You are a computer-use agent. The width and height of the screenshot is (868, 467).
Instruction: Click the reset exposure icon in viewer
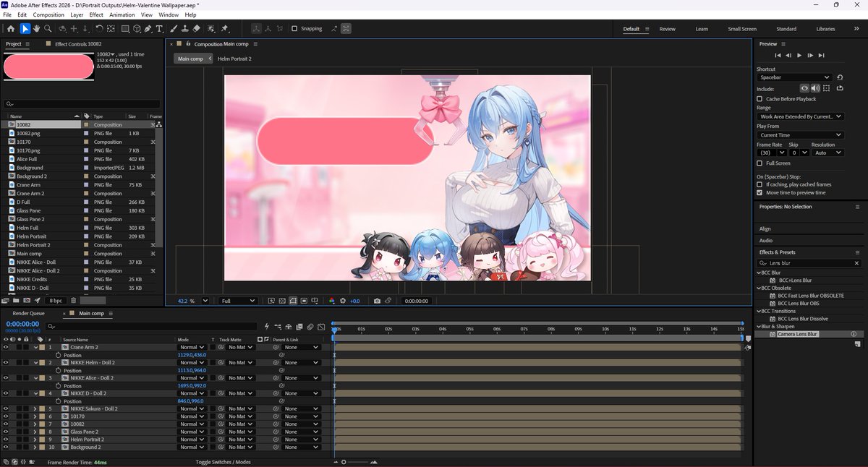point(344,301)
